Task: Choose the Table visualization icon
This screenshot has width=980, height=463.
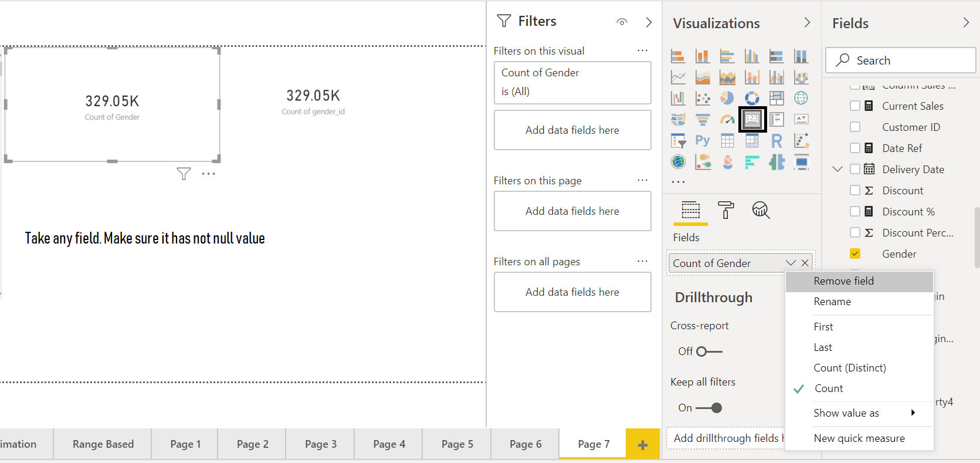Action: click(727, 140)
